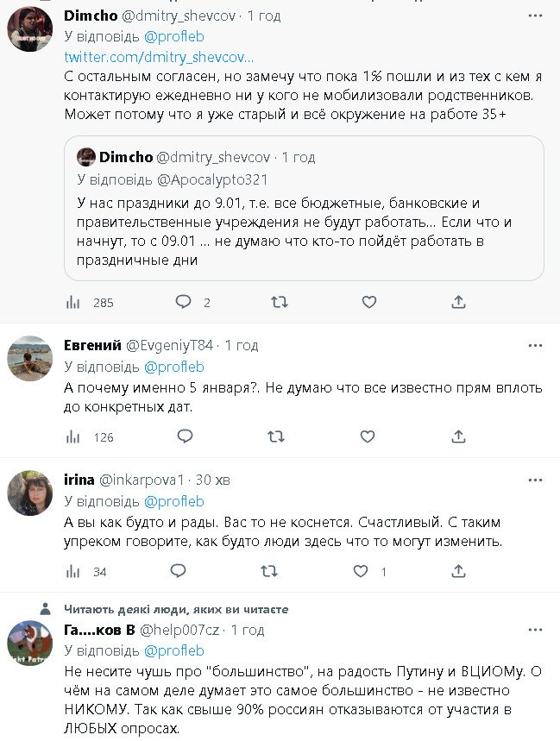Share irina's tweet
The height and width of the screenshot is (741, 560).
click(x=458, y=571)
